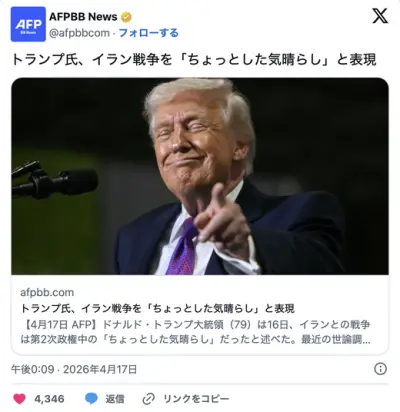Image resolution: width=400 pixels, height=412 pixels.
Task: Open the AFPBB News account name
Action: click(83, 17)
